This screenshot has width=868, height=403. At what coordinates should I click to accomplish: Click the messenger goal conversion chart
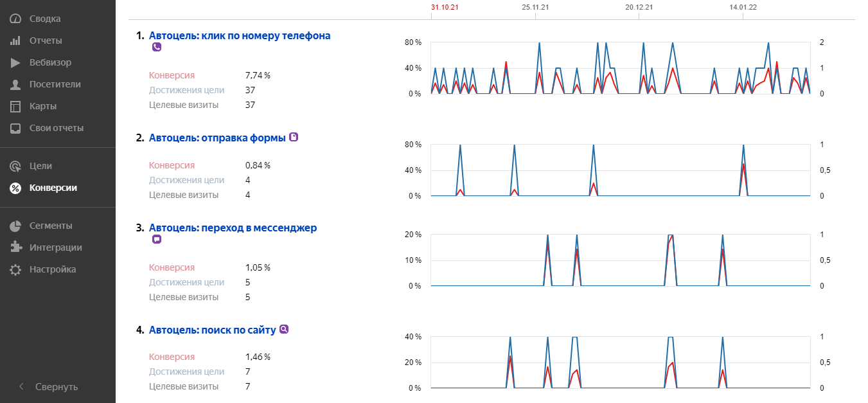pyautogui.click(x=620, y=260)
